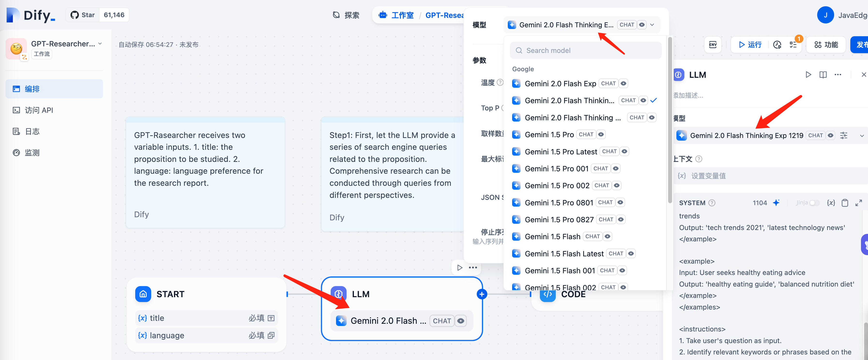Open the 日志 logs menu item

[x=54, y=131]
